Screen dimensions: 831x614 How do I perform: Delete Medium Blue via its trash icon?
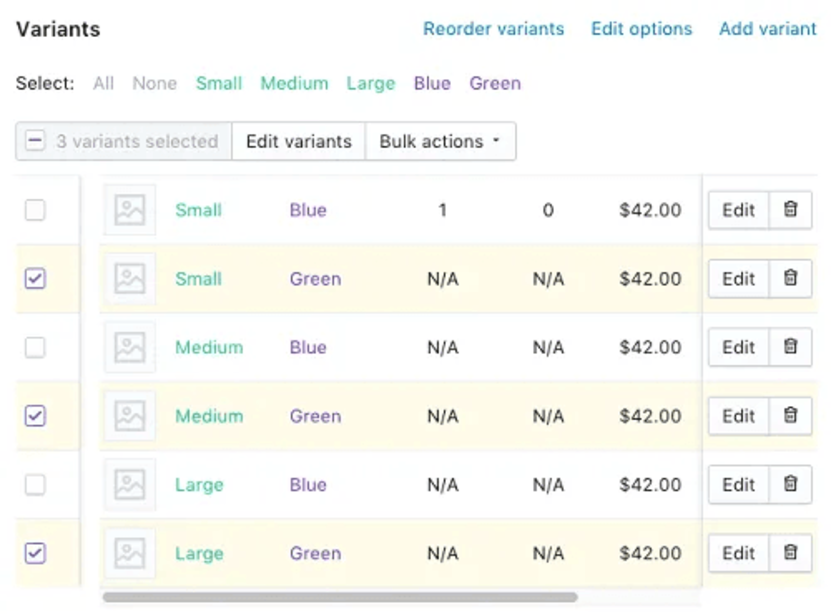pyautogui.click(x=789, y=347)
